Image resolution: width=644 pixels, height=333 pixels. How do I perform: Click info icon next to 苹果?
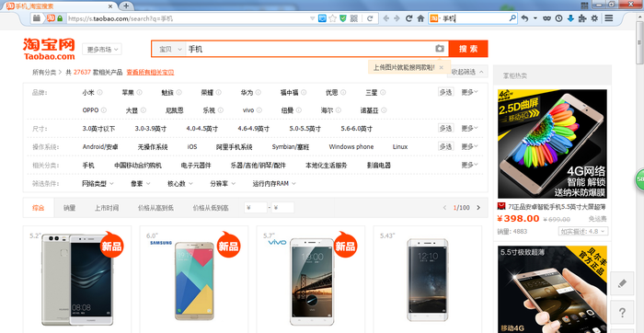pyautogui.click(x=139, y=92)
